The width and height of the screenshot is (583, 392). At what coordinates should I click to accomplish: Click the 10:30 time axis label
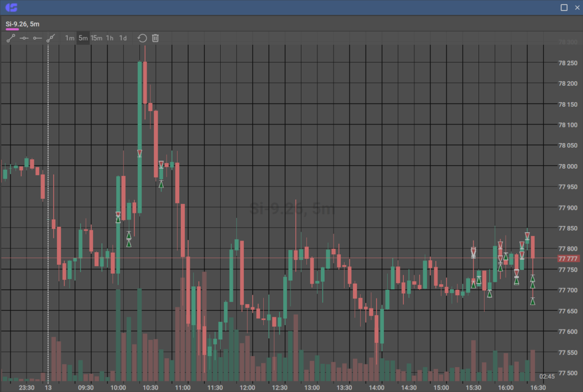point(150,388)
